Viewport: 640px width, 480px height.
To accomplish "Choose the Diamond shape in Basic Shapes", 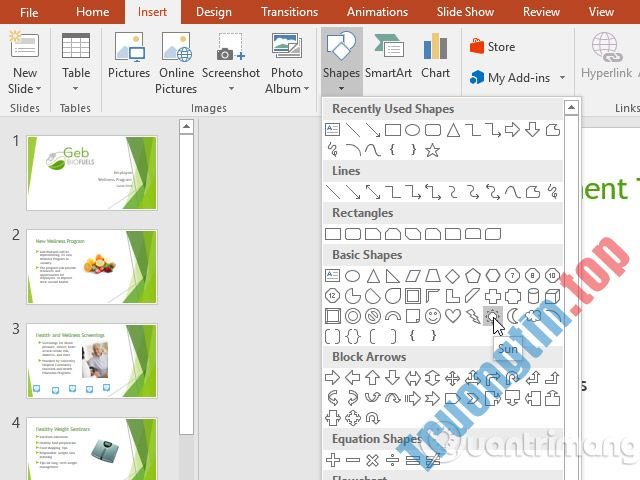I will tap(453, 276).
